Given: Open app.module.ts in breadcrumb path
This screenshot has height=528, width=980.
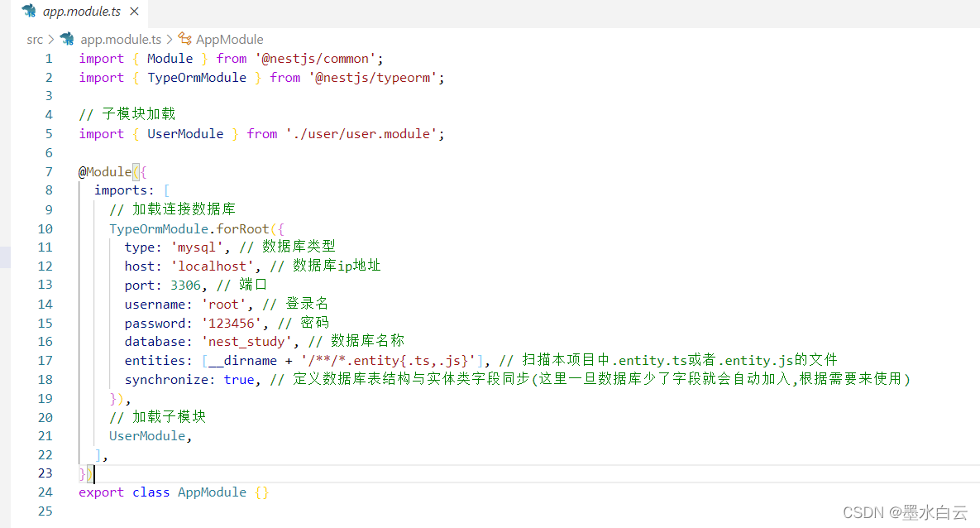Looking at the screenshot, I should 121,40.
